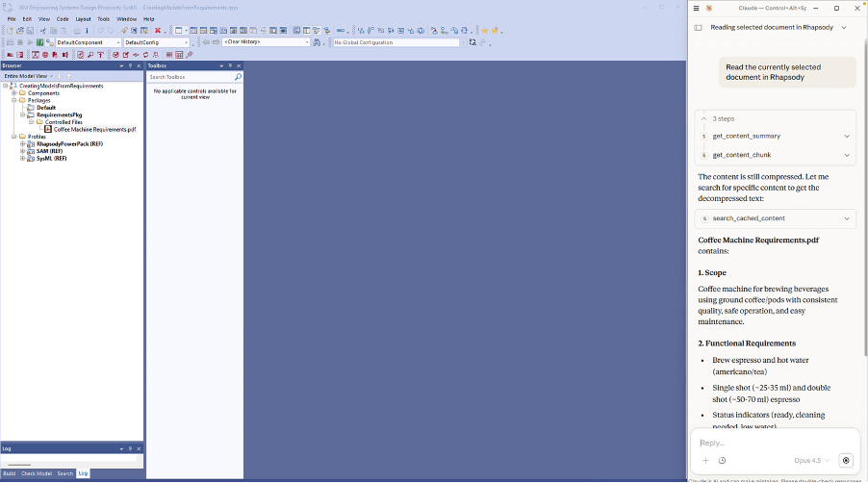868x483 pixels.
Task: Click the Open Project toolbar icon
Action: tap(20, 31)
